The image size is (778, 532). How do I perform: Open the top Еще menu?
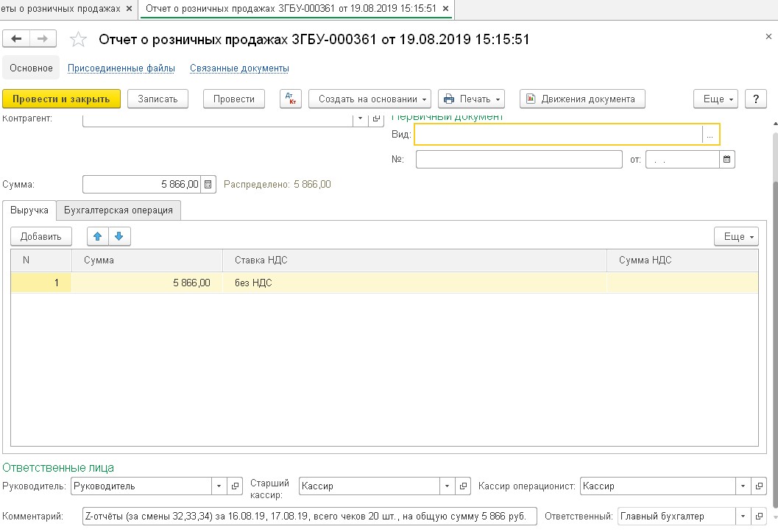click(718, 99)
